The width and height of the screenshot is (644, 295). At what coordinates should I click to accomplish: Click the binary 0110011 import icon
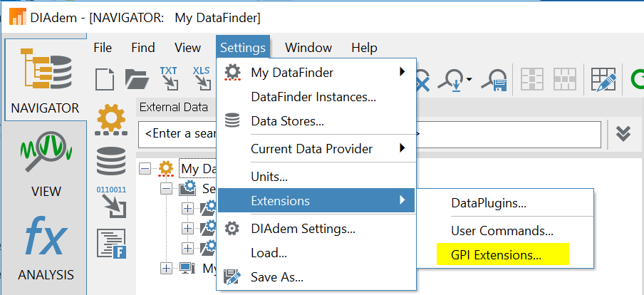point(111,202)
